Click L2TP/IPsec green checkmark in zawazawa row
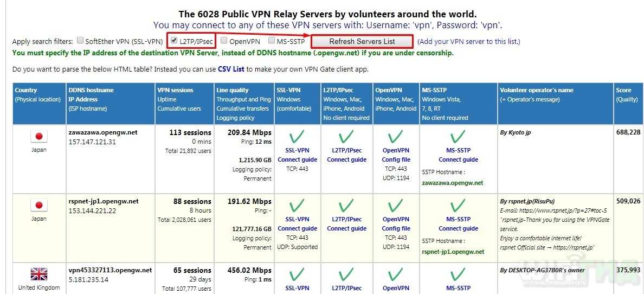Viewport: 644px width, 294px height. pos(346,137)
